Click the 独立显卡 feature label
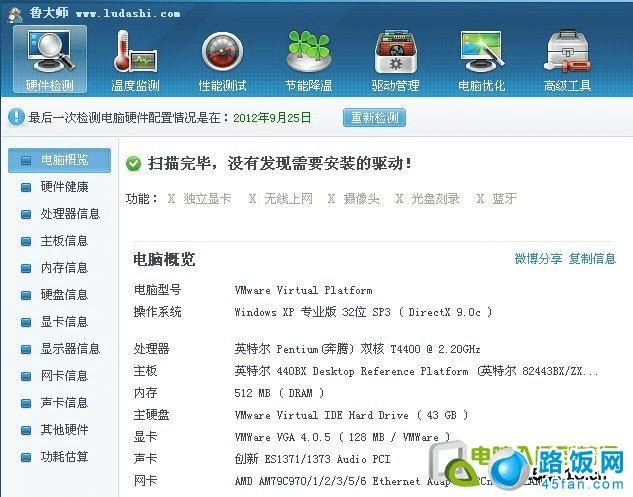 pyautogui.click(x=207, y=199)
